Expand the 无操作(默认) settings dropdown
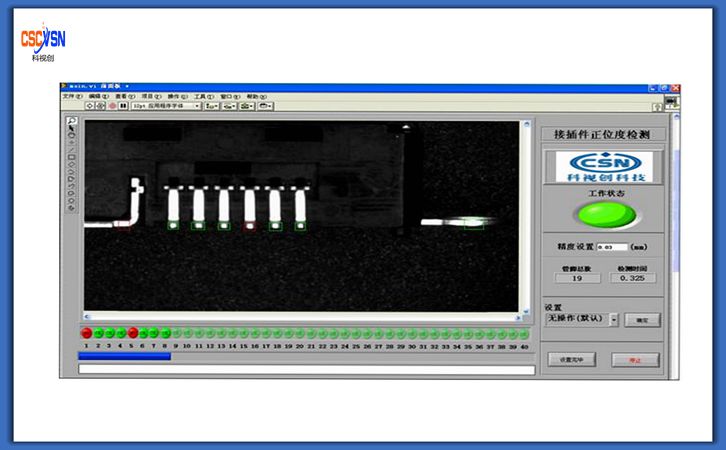The image size is (726, 450). pyautogui.click(x=613, y=319)
